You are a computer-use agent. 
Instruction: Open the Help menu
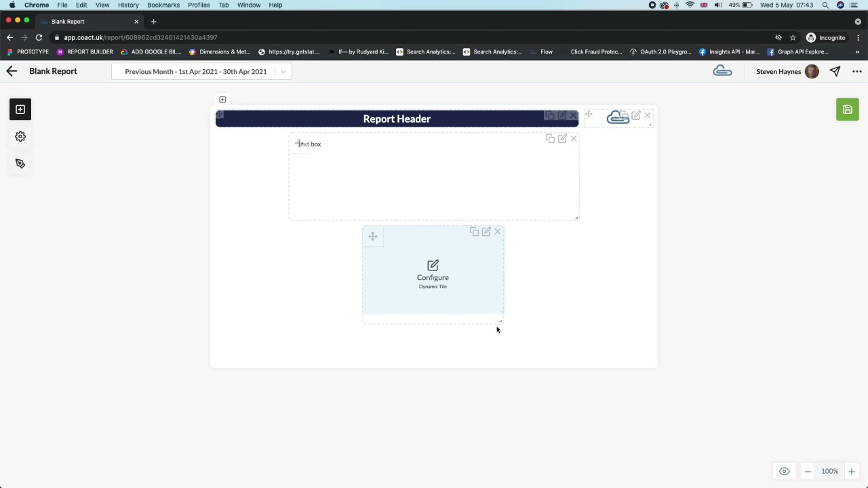pyautogui.click(x=275, y=5)
